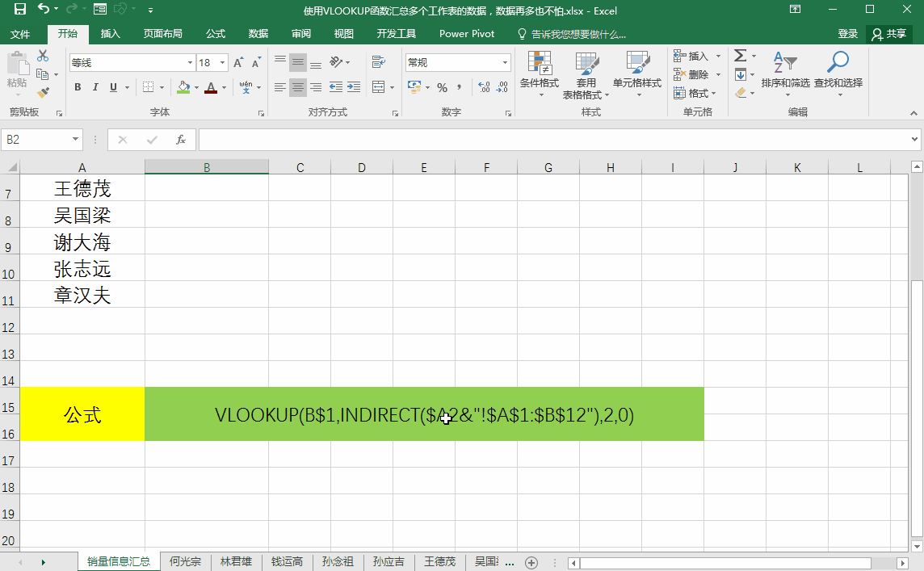Screen dimensions: 924x571
Task: Collapse the ribbon with chevron
Action: pos(913,113)
